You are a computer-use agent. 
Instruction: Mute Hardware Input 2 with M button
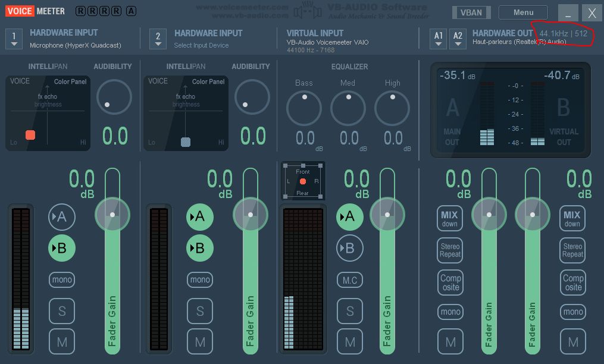pos(199,341)
